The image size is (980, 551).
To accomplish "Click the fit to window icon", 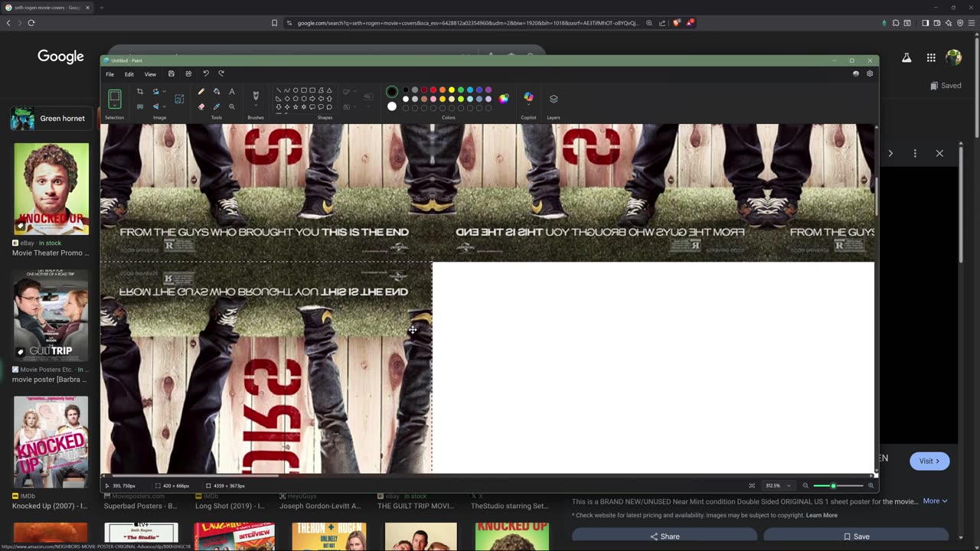I will point(752,485).
